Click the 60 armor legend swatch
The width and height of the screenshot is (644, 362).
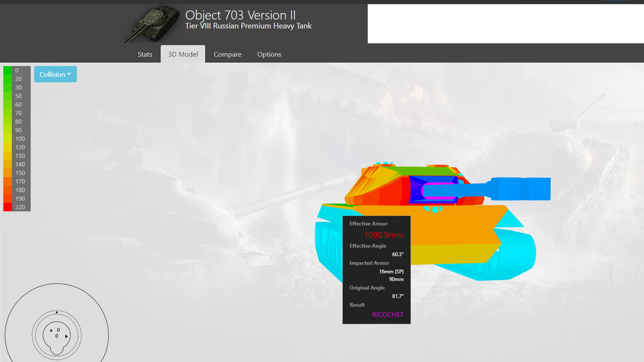(x=8, y=105)
